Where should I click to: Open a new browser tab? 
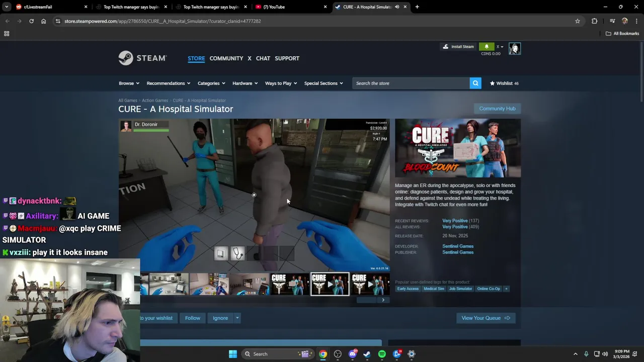(417, 7)
